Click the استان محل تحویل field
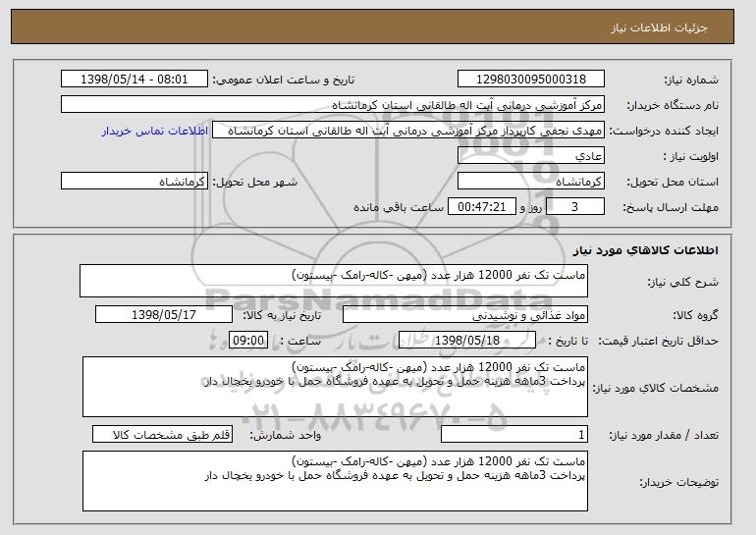The height and width of the screenshot is (535, 756). pos(531,182)
